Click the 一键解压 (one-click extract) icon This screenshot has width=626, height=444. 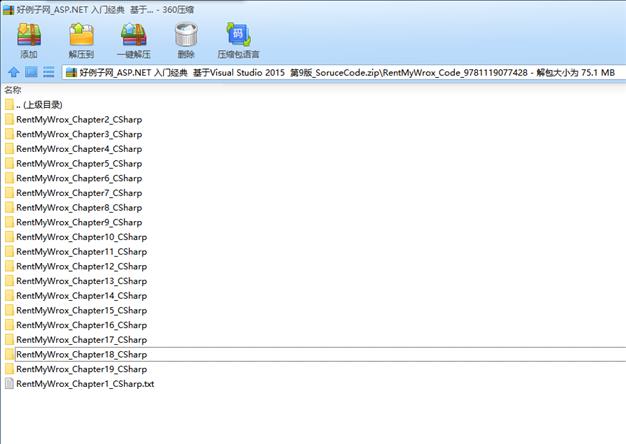(134, 35)
